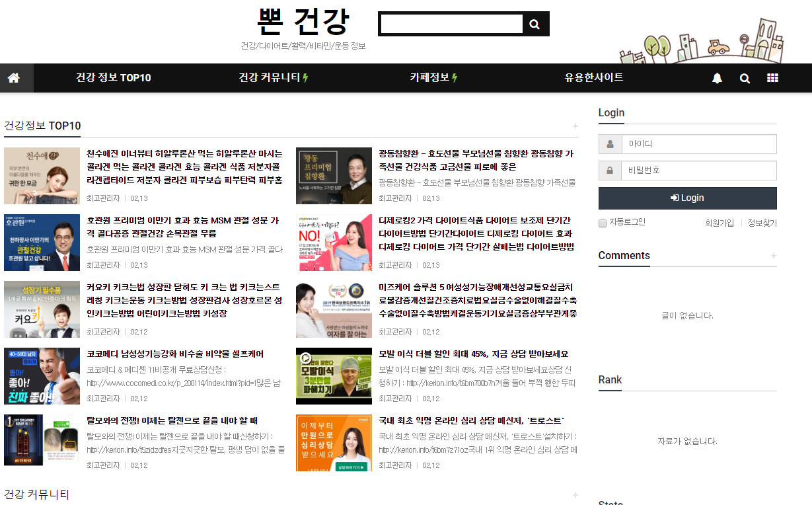Enable the 자동로그인 checkbox
This screenshot has height=505, width=812.
tap(603, 223)
